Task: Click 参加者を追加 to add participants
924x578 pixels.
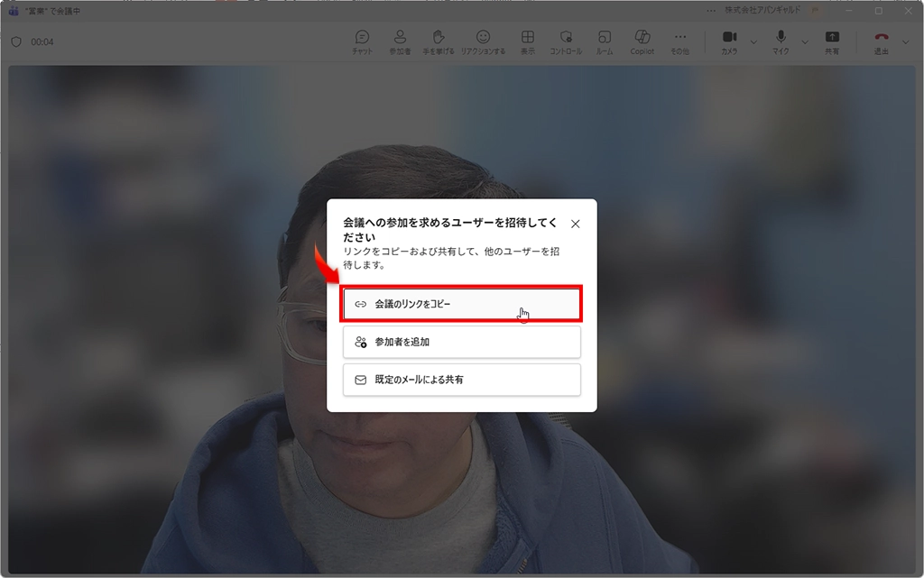Action: pos(461,342)
